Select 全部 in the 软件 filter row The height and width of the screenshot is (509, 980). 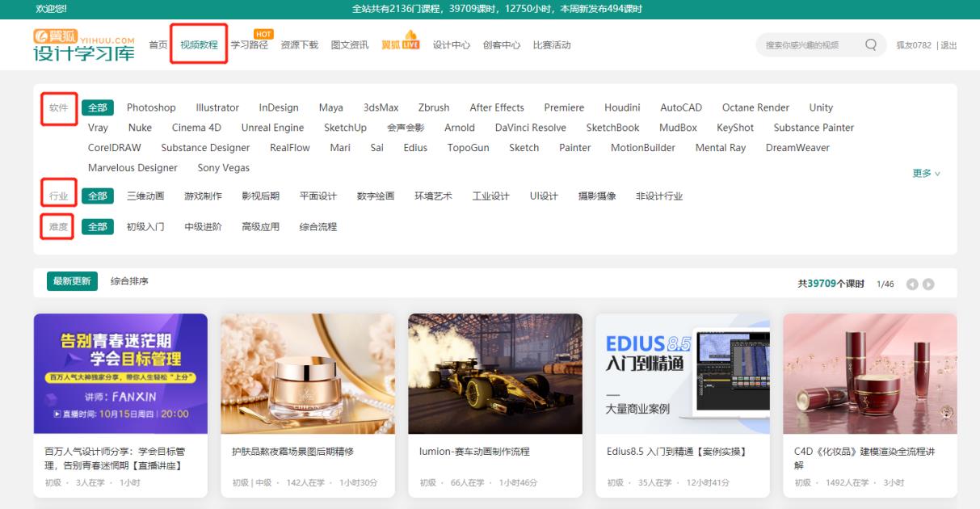coord(98,107)
